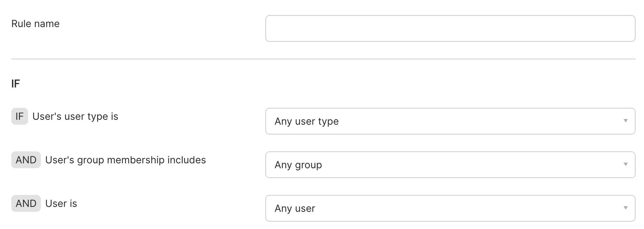This screenshot has width=644, height=229.
Task: Open the 'Any user type' dropdown
Action: pos(450,121)
